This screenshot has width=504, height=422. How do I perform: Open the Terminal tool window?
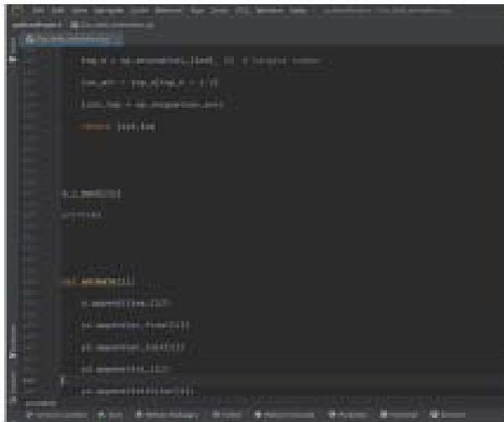click(x=398, y=414)
